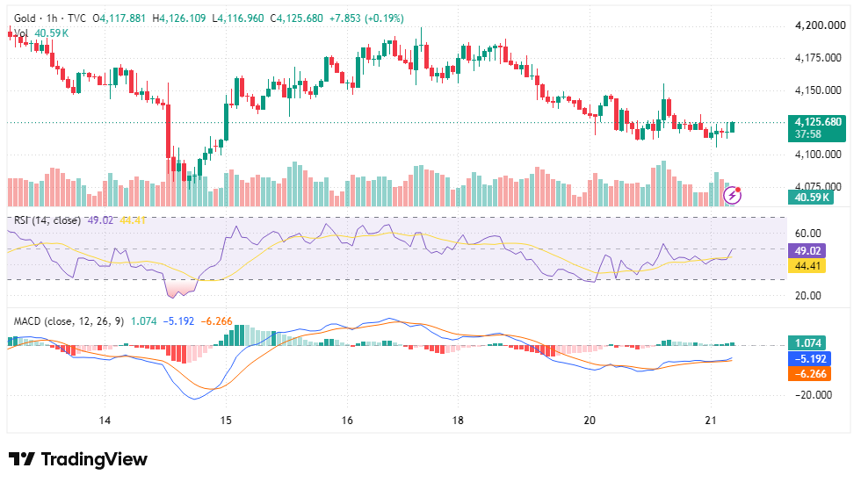Click the RSI value label 49.02 on axis
Viewport: 861px width, 504px height.
click(807, 251)
